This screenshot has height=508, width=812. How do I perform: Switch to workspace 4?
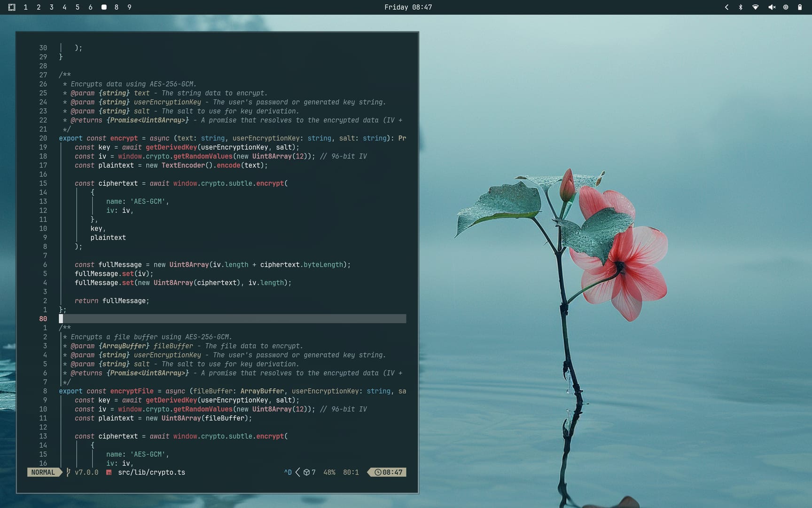click(64, 7)
